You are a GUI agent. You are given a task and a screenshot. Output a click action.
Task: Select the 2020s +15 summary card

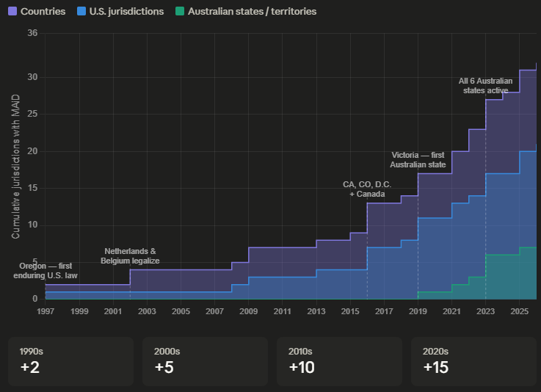pyautogui.click(x=473, y=361)
